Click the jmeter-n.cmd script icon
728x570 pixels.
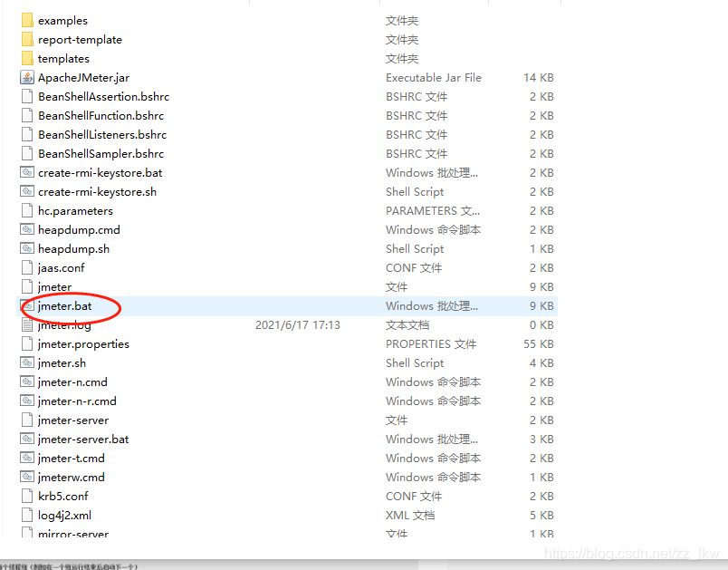pos(27,382)
